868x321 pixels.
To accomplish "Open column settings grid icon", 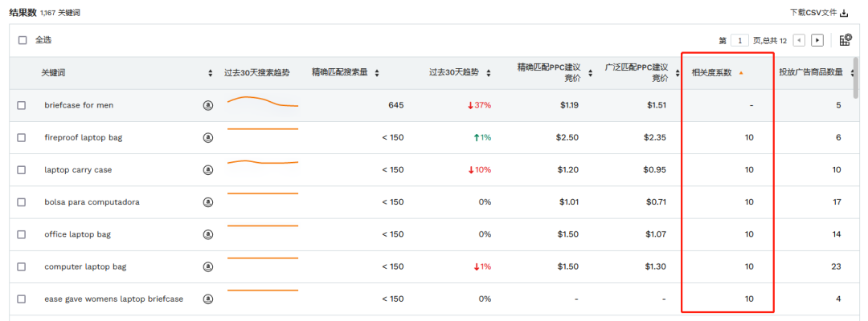I will pyautogui.click(x=845, y=40).
